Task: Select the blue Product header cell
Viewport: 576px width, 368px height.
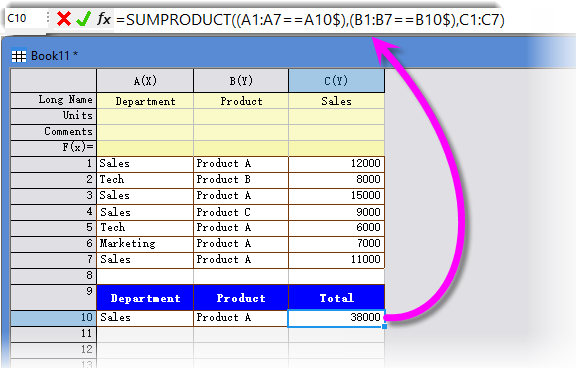Action: [x=241, y=298]
